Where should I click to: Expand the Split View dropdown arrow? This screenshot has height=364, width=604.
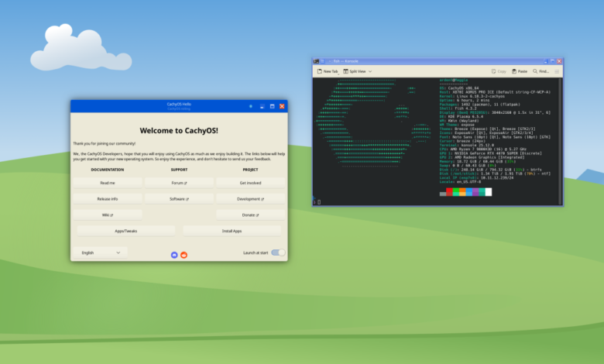tap(370, 71)
